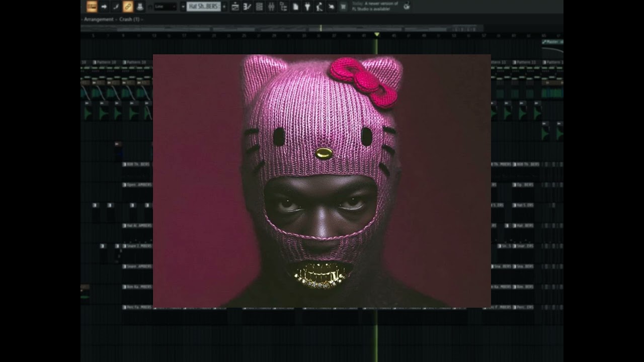Click the Hat Al..AMBERS clip label
Image resolution: width=644 pixels, height=362 pixels.
137,226
